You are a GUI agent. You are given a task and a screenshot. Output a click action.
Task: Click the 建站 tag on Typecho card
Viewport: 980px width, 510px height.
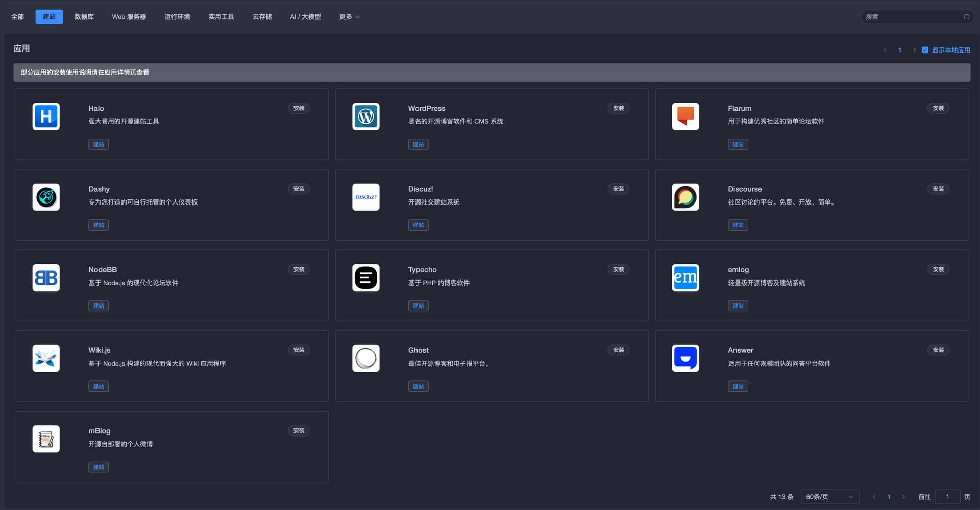[x=418, y=305]
